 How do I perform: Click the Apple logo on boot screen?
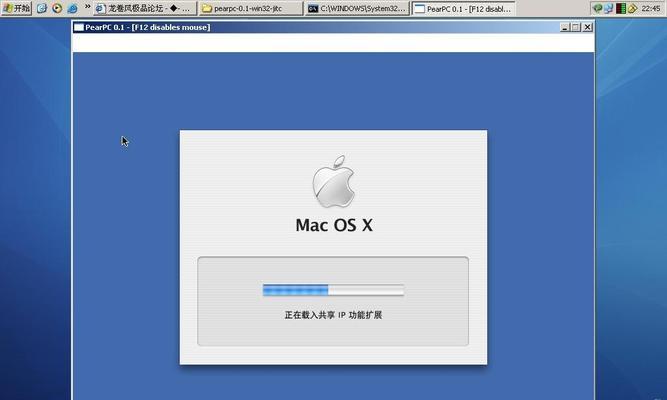334,181
